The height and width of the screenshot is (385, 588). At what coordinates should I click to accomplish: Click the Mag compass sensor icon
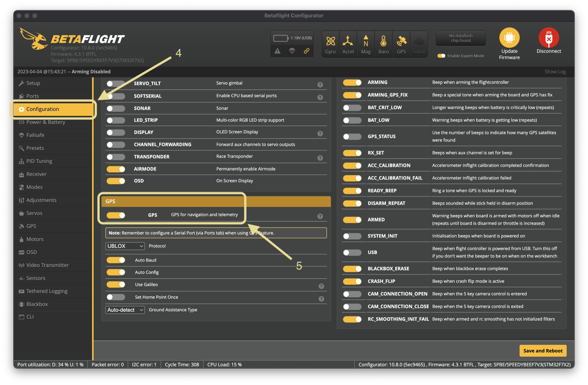(366, 41)
